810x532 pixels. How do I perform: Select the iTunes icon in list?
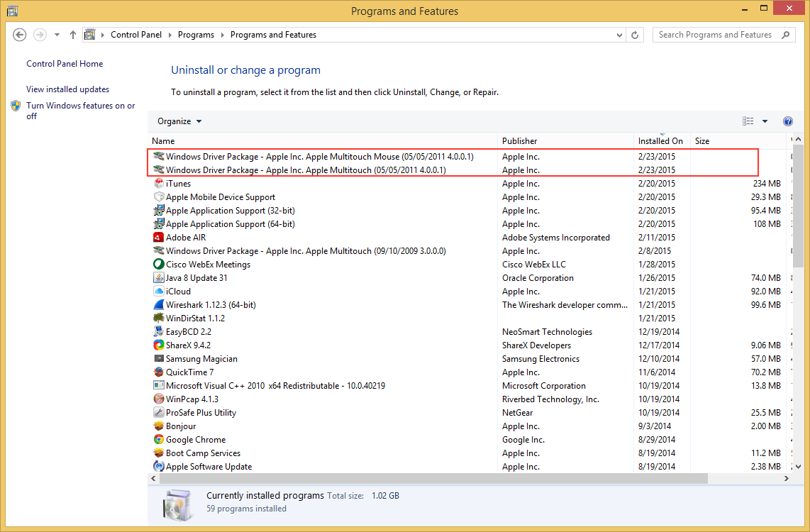pos(159,183)
